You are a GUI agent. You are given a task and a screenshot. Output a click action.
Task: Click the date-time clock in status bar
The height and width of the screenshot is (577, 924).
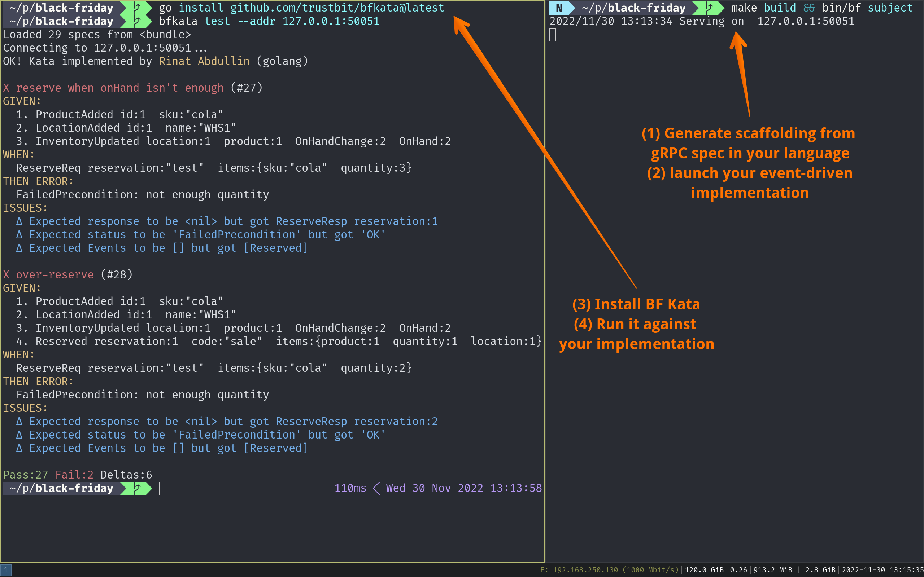pos(882,570)
